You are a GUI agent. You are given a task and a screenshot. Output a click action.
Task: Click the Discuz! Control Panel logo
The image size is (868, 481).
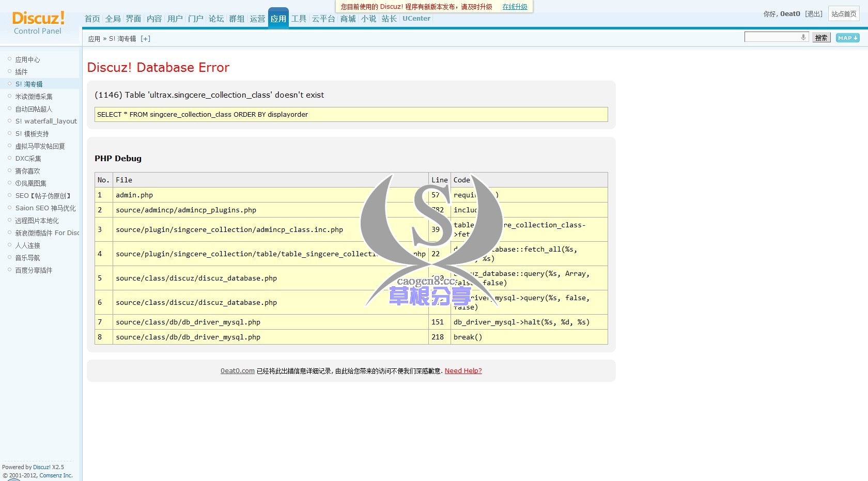click(x=37, y=23)
